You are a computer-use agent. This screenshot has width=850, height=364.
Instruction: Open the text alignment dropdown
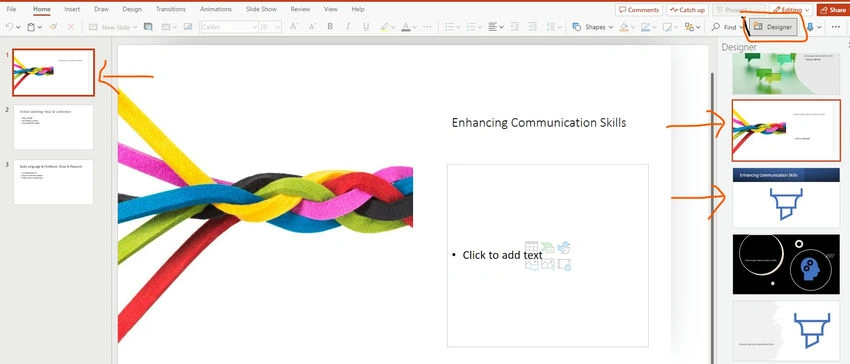tap(495, 27)
